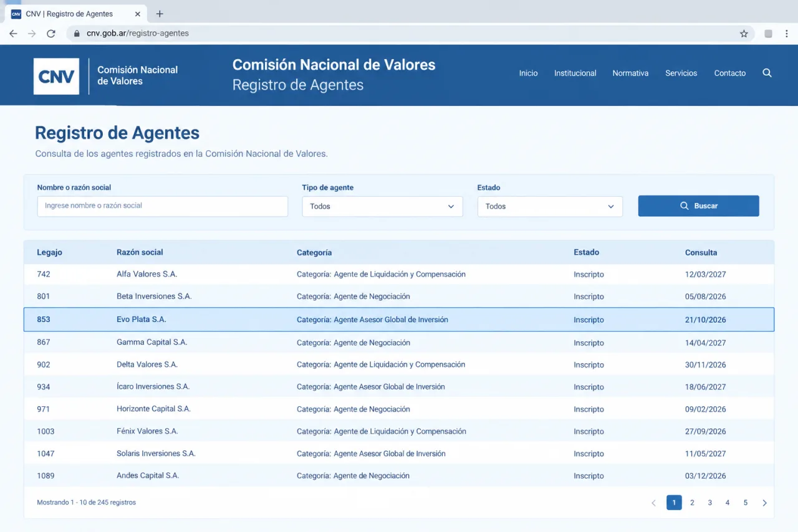Go to next page arrow in pagination
Screen dimensions: 798x532
pos(764,503)
